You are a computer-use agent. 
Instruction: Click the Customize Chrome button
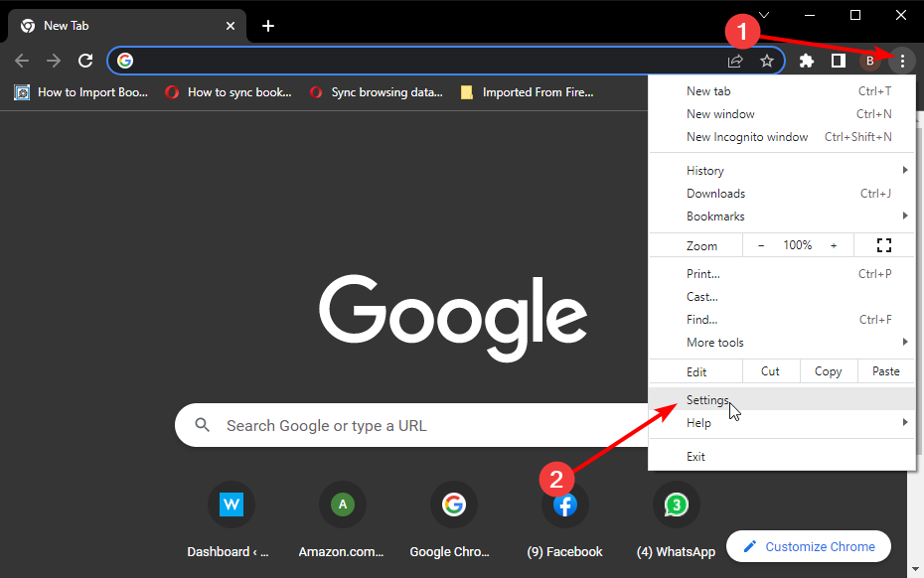pyautogui.click(x=809, y=547)
